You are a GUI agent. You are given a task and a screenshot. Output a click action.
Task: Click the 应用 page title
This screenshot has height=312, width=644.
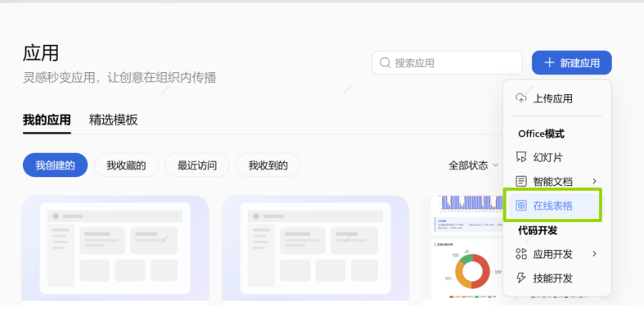41,53
